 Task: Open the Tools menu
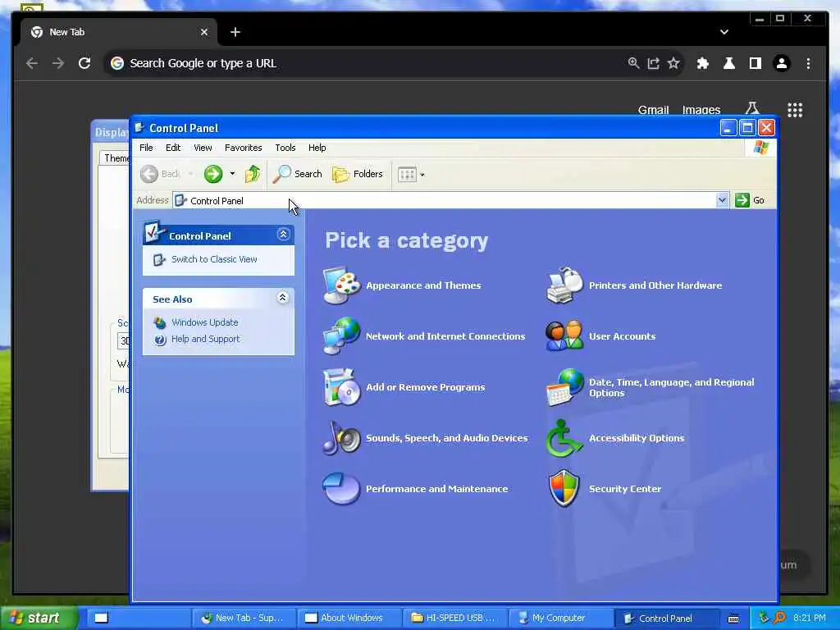285,148
